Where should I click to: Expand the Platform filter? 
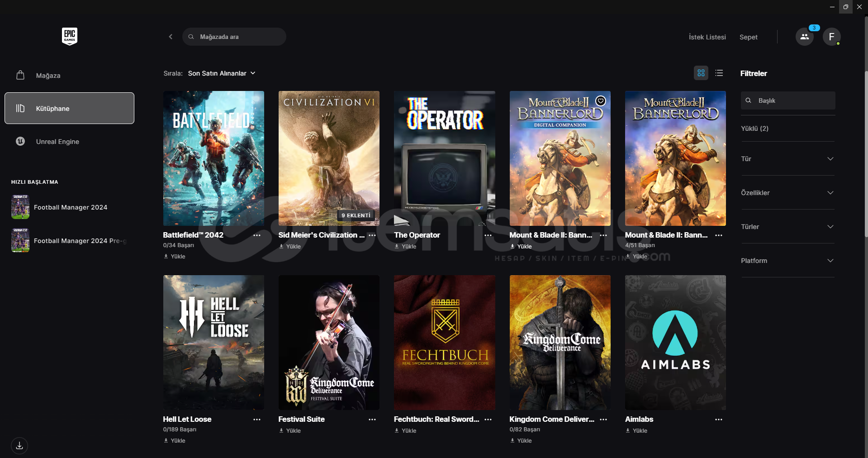coord(787,261)
